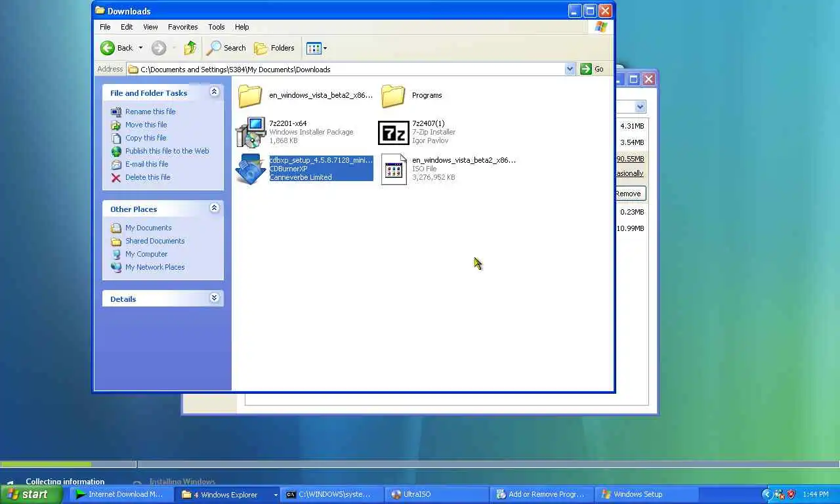Select the Vista beta2 ISO file icon

coord(394,169)
